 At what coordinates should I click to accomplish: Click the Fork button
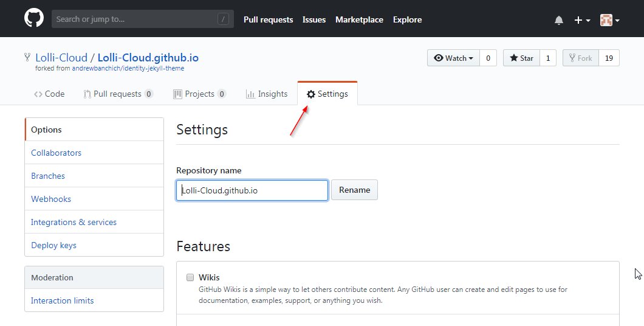[x=581, y=58]
